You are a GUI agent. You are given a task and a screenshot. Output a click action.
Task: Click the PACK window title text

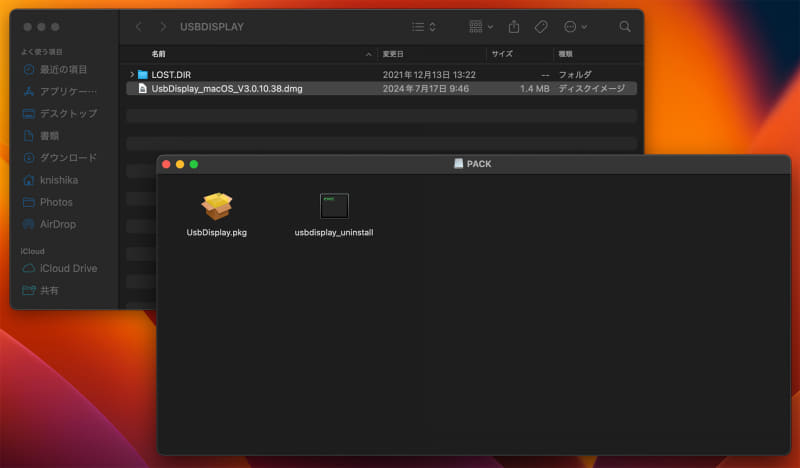479,164
